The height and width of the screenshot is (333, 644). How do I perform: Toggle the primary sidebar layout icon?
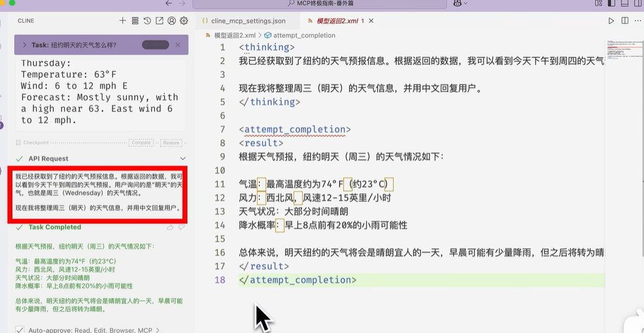(611, 3)
